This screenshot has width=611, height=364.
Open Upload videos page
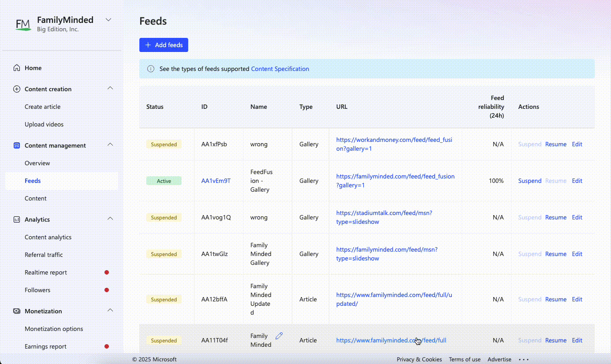point(44,124)
